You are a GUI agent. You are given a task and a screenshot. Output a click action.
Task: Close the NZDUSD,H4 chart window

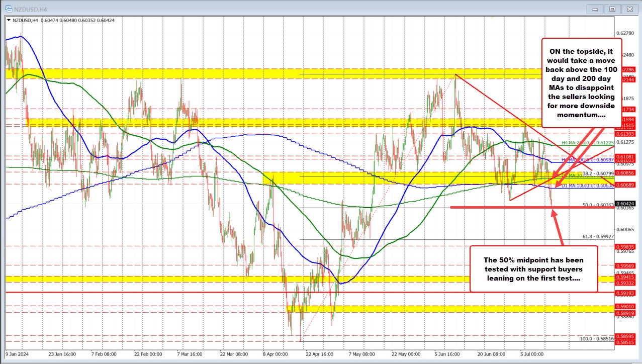tap(628, 9)
